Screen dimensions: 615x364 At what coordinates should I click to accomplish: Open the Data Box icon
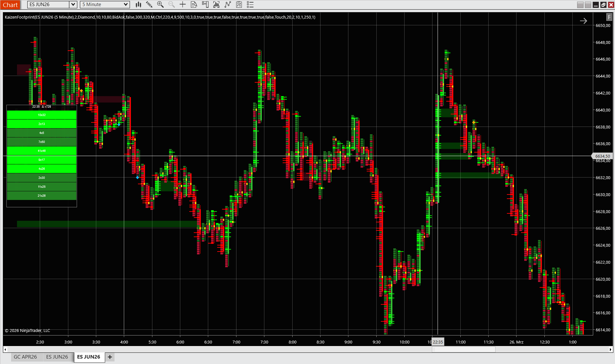[194, 4]
